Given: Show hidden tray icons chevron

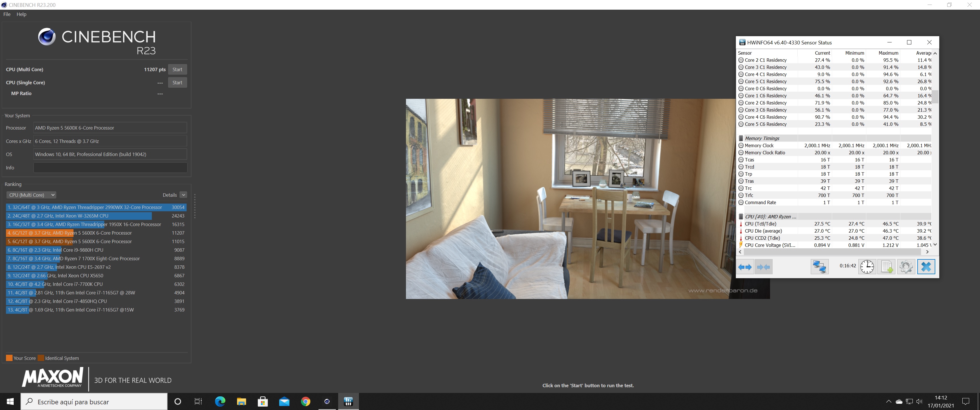Looking at the screenshot, I should (x=889, y=402).
